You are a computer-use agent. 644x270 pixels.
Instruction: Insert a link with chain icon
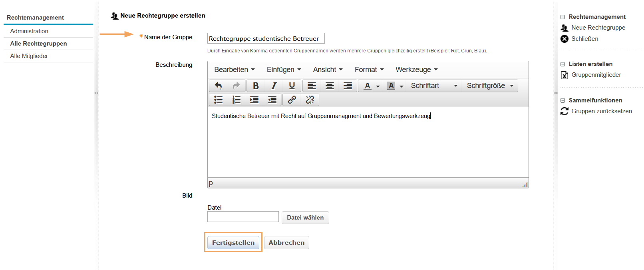tap(292, 100)
